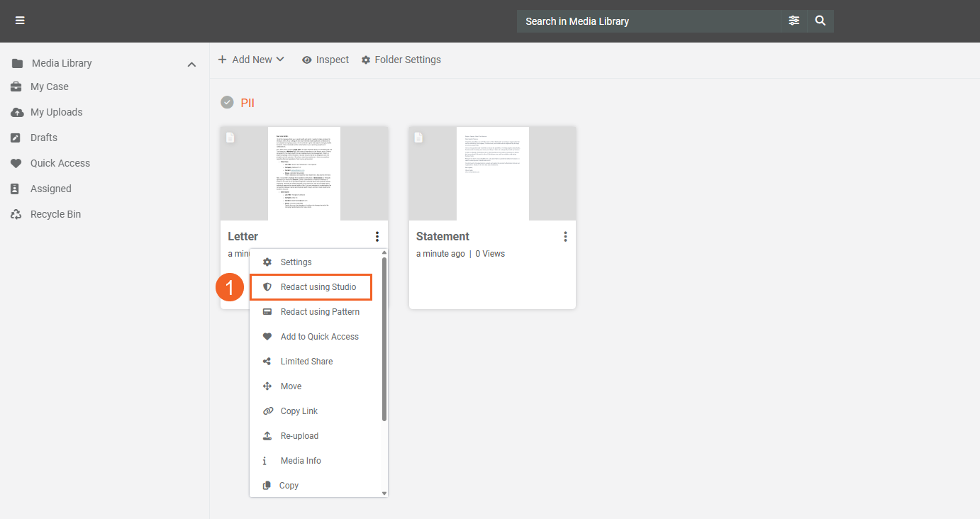980x519 pixels.
Task: Select Redact using Studio
Action: [318, 287]
